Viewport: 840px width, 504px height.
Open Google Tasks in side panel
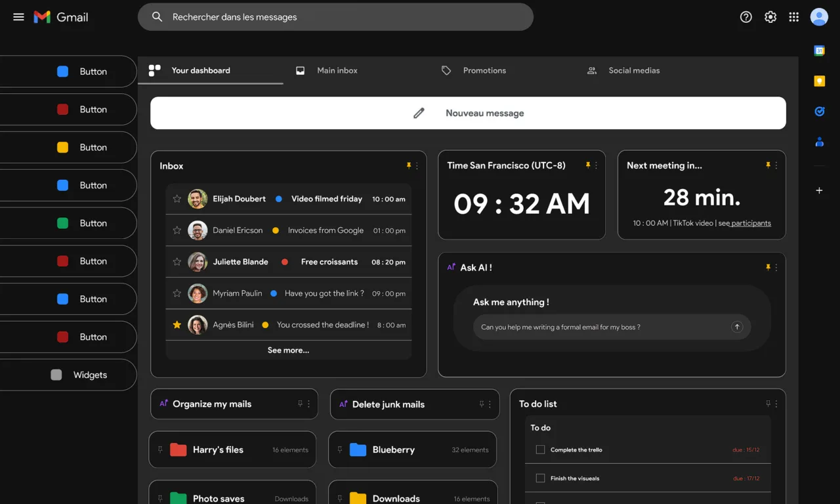(819, 111)
